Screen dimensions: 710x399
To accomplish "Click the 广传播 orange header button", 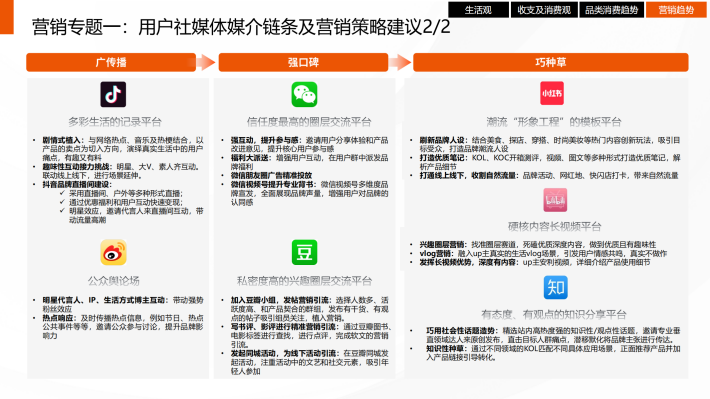I will pyautogui.click(x=111, y=62).
